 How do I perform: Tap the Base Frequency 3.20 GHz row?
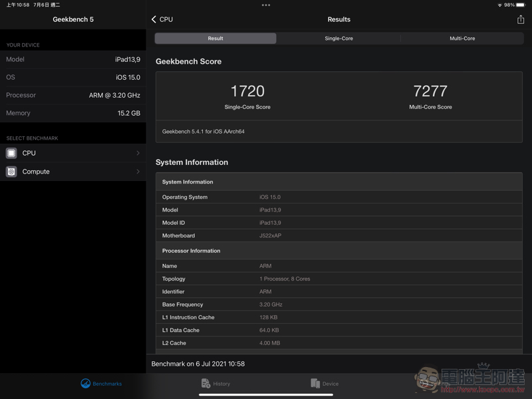click(338, 305)
